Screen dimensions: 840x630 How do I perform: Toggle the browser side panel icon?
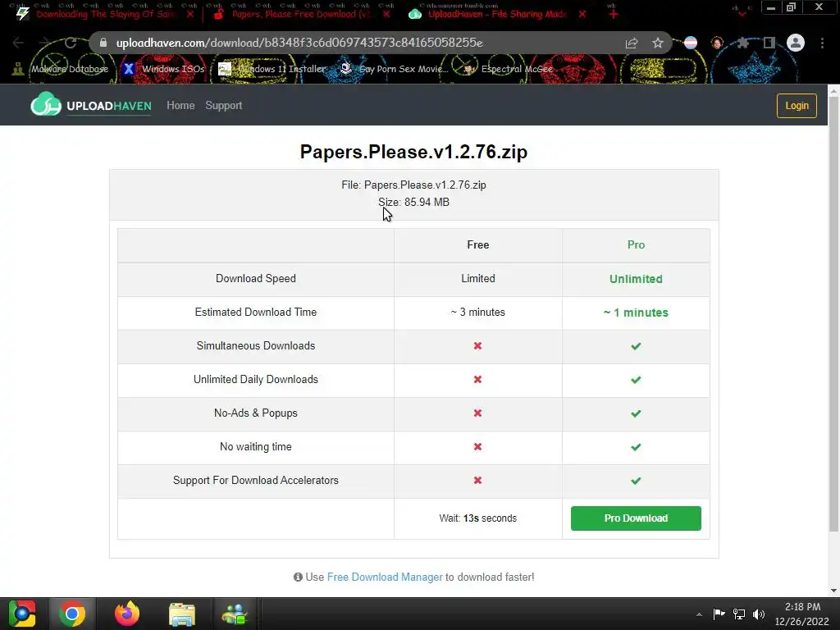tap(769, 43)
